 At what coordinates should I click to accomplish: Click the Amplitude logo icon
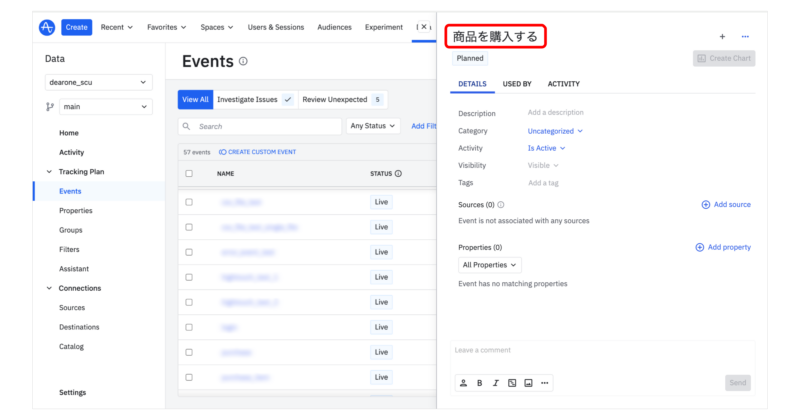coord(47,27)
